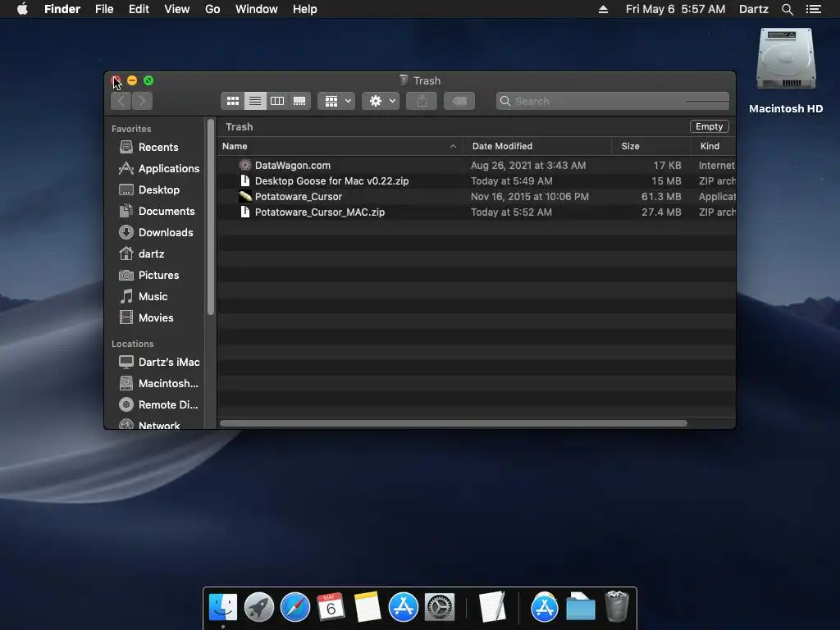Toggle Name sort direction chevron
840x630 pixels.
click(x=453, y=146)
